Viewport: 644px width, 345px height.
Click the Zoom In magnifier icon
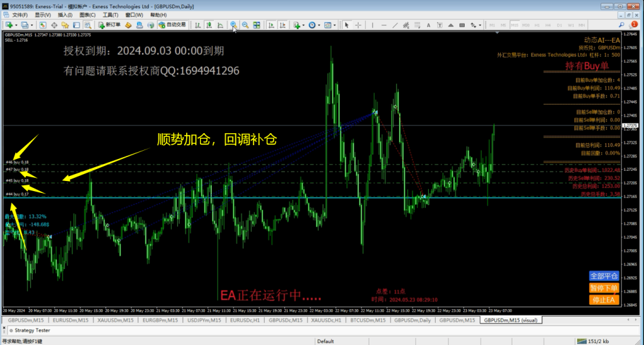coord(233,25)
